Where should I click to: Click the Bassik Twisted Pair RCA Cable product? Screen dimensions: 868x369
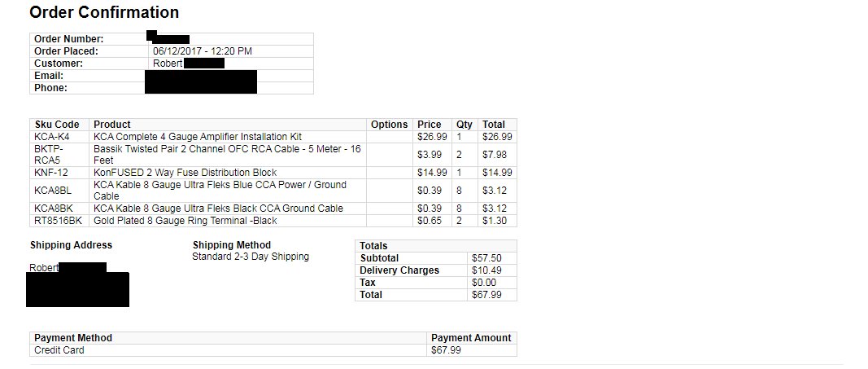point(227,154)
